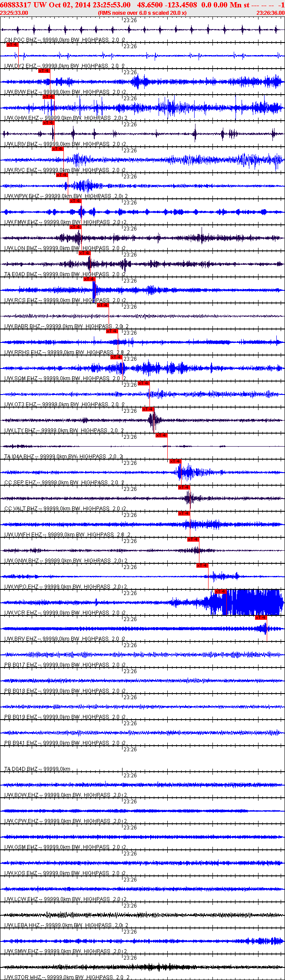Click the red pick flag on the UW.LTY trace
Image resolution: width=285 pixels, height=980 pixels.
149,409
